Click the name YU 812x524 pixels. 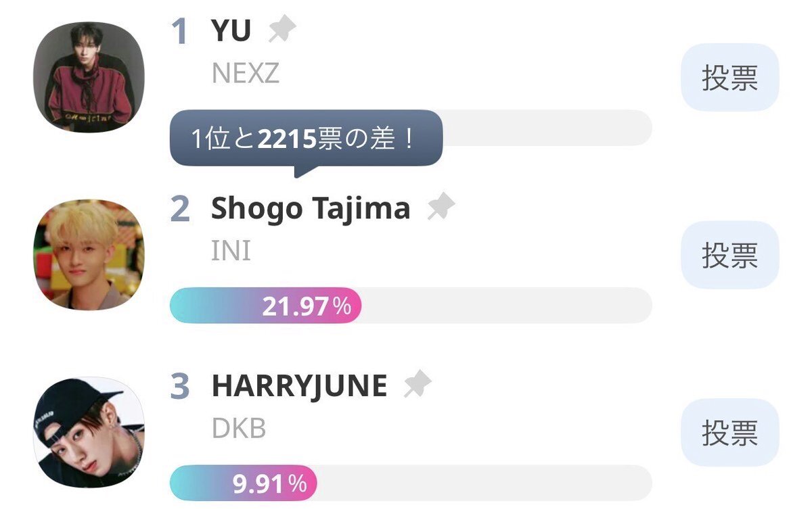231,31
